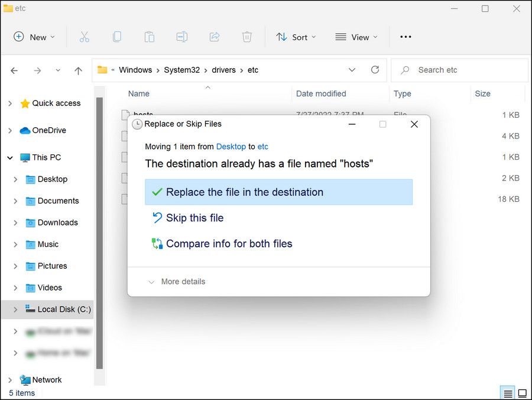The image size is (532, 400).
Task: Click the Delete trash icon
Action: click(246, 37)
